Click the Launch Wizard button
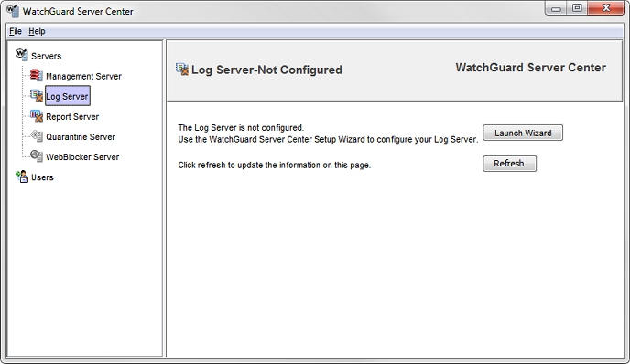The height and width of the screenshot is (364, 630). (523, 133)
